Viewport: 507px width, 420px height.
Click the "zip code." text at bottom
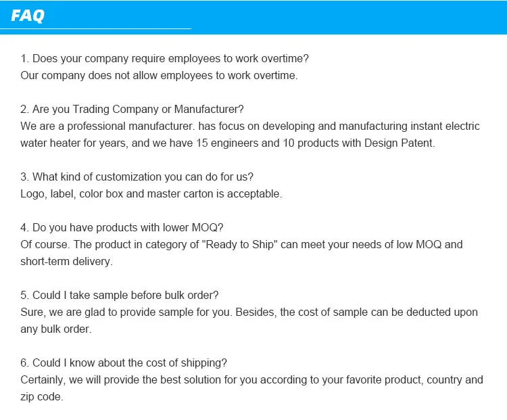[x=42, y=397]
